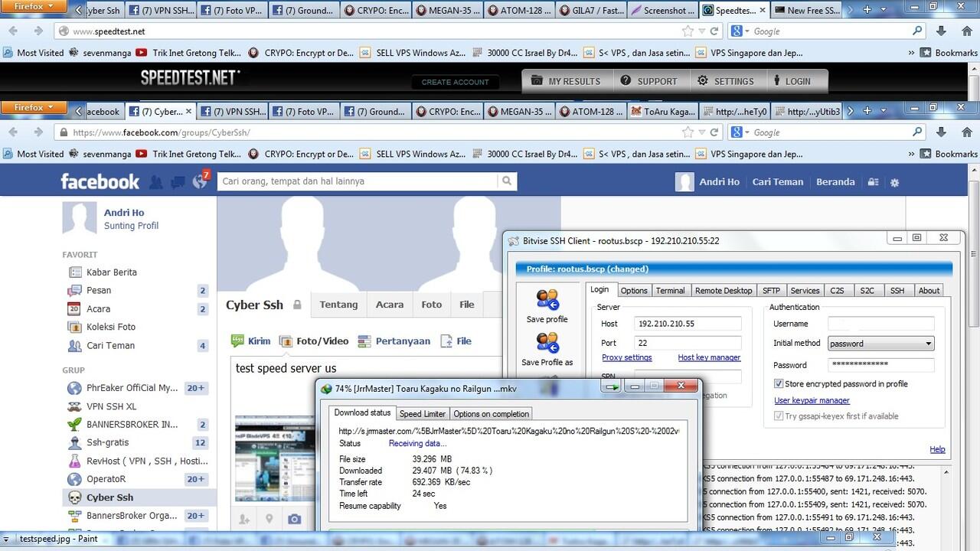Click Kabar Berita sidebar icon
This screenshot has height=551, width=980.
(75, 272)
